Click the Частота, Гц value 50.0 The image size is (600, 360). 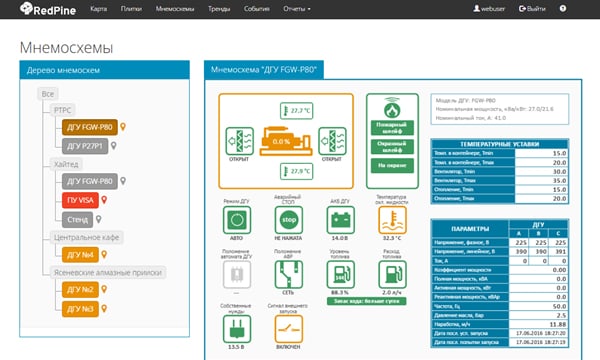538,306
